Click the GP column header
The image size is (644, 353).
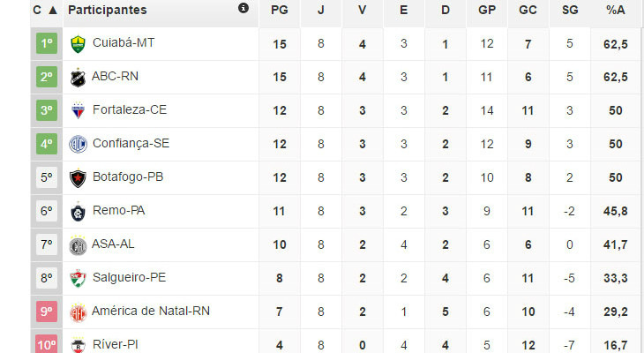pos(486,11)
